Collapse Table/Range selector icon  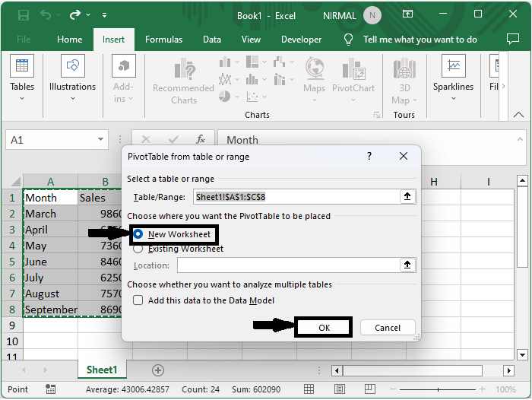pyautogui.click(x=408, y=197)
